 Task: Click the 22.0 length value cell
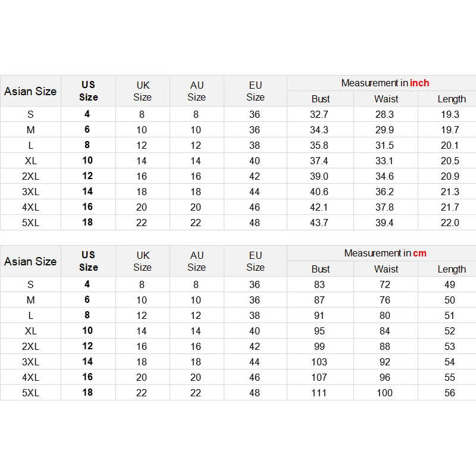click(449, 223)
